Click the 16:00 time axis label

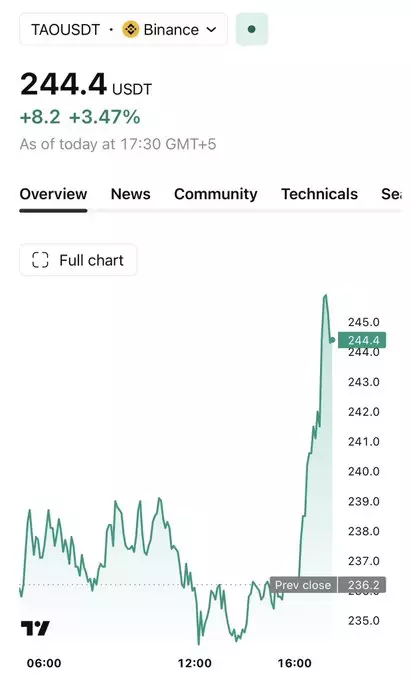(x=294, y=663)
